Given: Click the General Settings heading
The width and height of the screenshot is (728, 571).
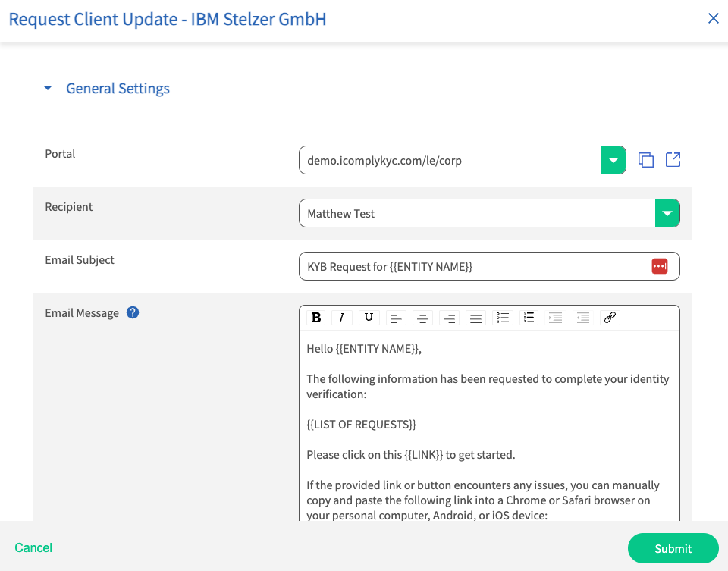Looking at the screenshot, I should pos(118,88).
